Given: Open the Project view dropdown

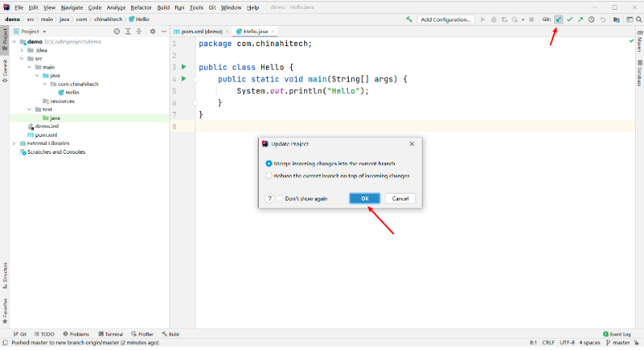Looking at the screenshot, I should click(x=30, y=31).
